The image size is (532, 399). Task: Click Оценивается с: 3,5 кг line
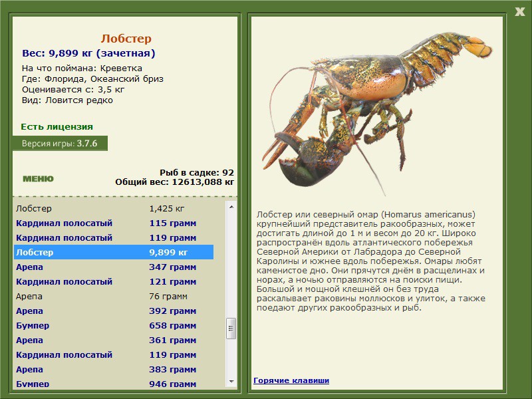pos(73,90)
